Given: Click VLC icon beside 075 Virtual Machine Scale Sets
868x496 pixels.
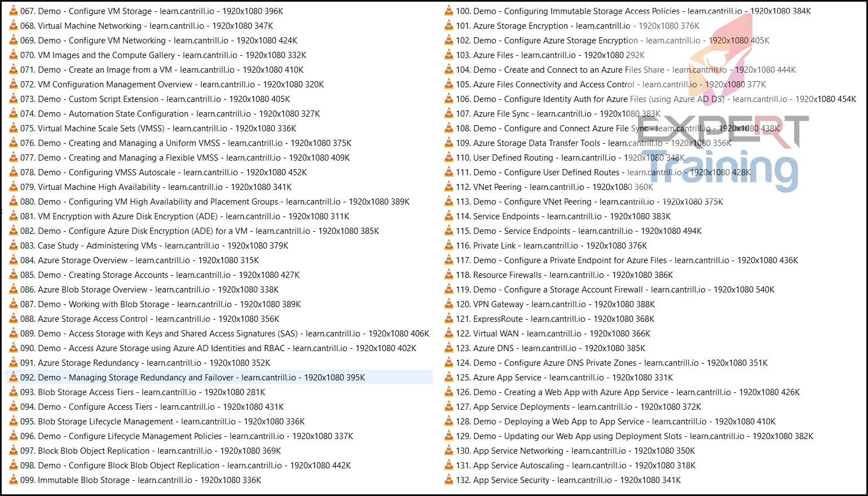Looking at the screenshot, I should click(14, 128).
